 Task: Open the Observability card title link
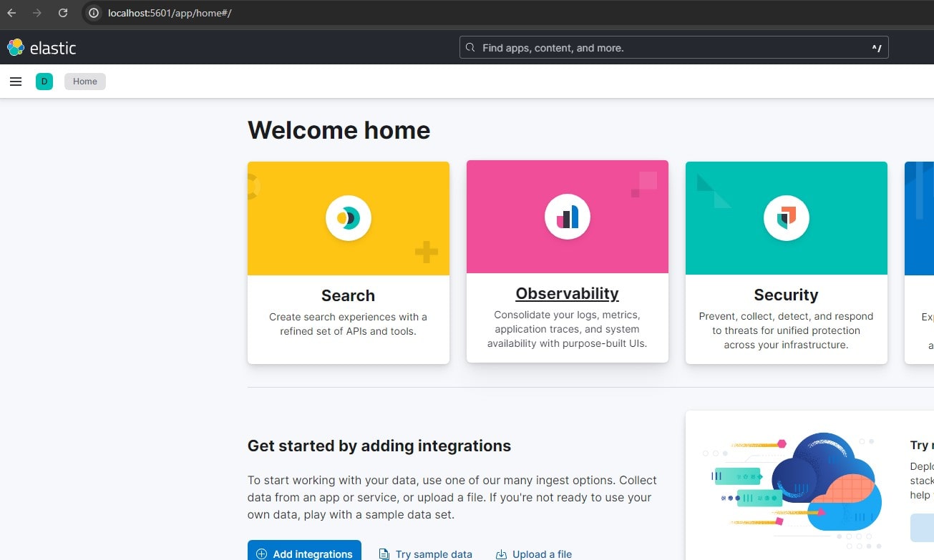click(568, 293)
